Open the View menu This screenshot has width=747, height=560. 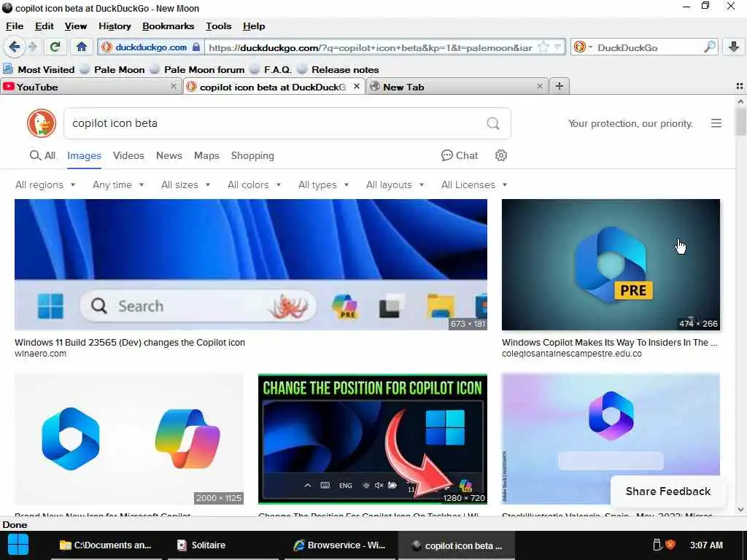(76, 26)
